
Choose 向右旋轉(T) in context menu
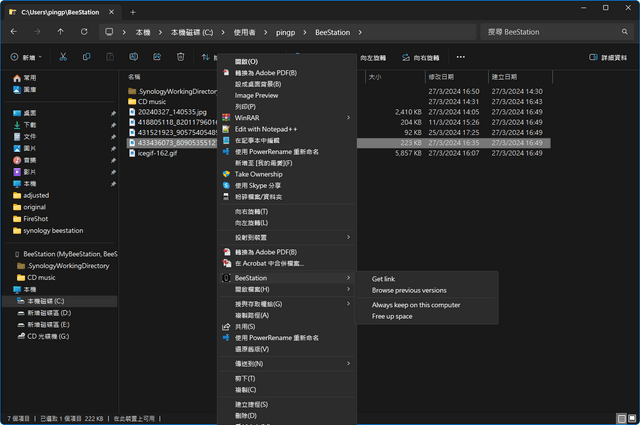pos(251,212)
